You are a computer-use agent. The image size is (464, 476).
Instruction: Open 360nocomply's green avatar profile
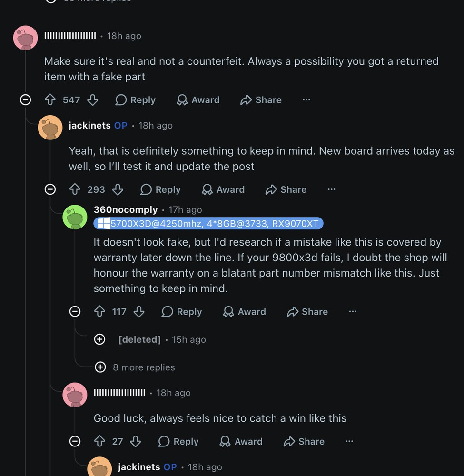pyautogui.click(x=75, y=217)
